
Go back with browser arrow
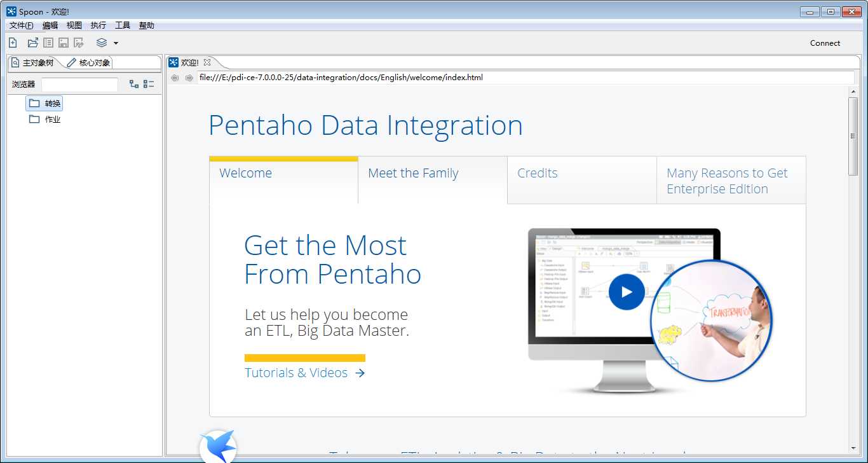click(175, 78)
